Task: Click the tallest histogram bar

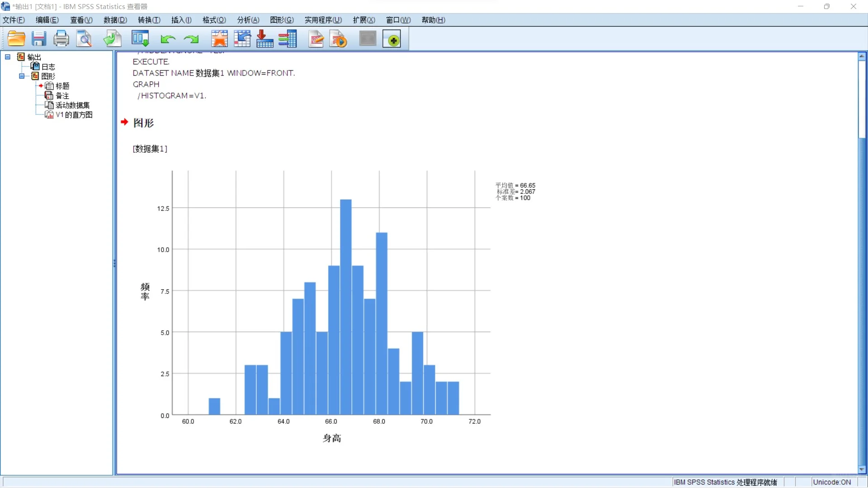Action: (x=346, y=306)
